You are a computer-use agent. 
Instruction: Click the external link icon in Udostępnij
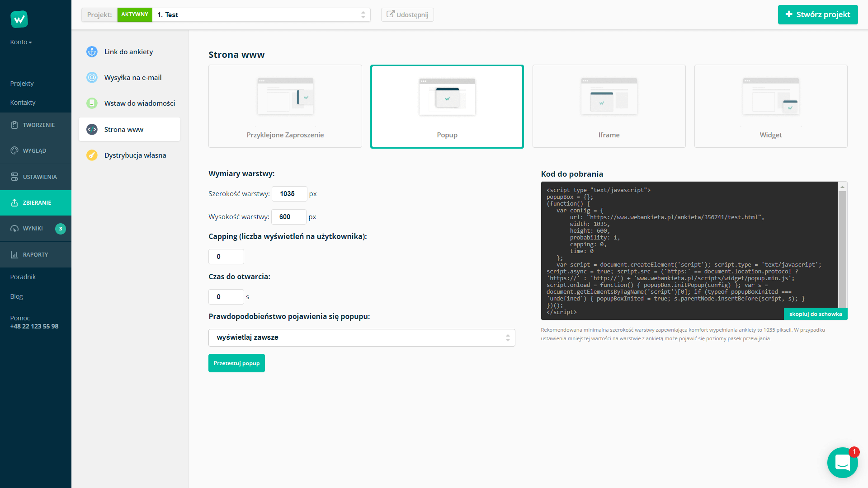point(390,14)
